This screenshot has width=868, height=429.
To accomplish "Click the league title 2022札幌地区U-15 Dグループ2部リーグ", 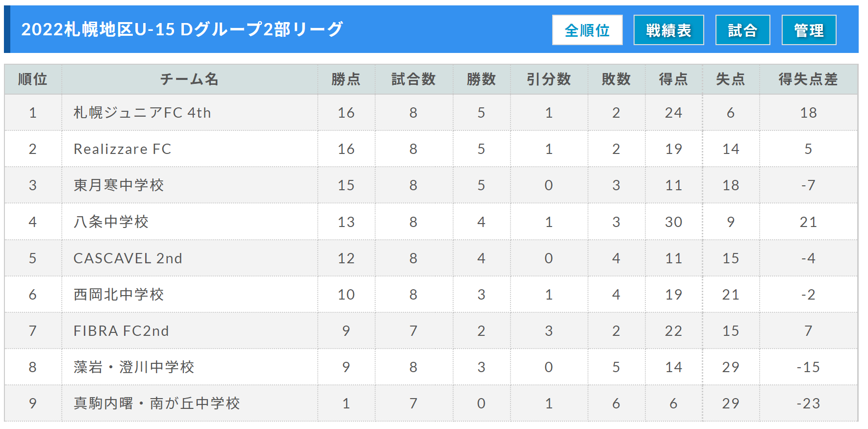I will (x=182, y=29).
